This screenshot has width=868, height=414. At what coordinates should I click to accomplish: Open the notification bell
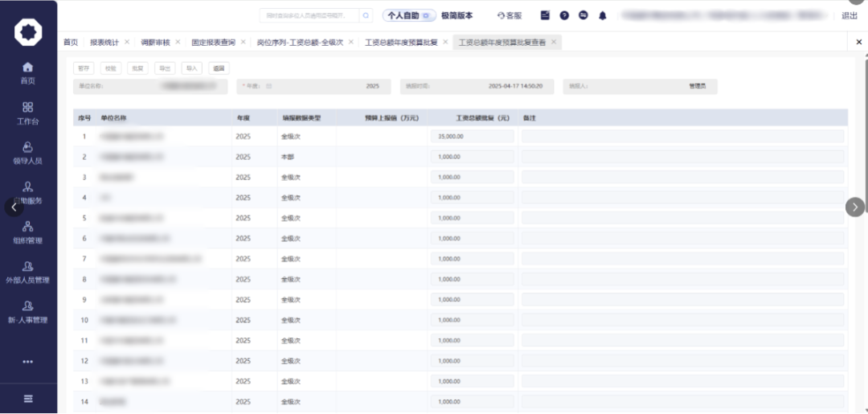coord(603,15)
